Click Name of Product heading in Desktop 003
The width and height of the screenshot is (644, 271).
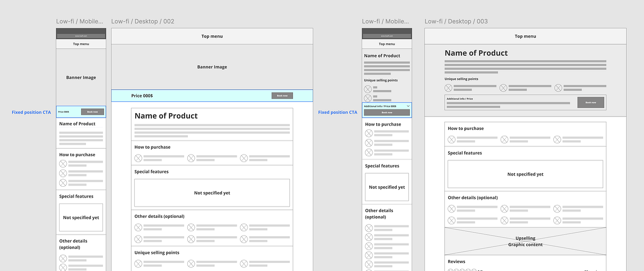pyautogui.click(x=476, y=53)
